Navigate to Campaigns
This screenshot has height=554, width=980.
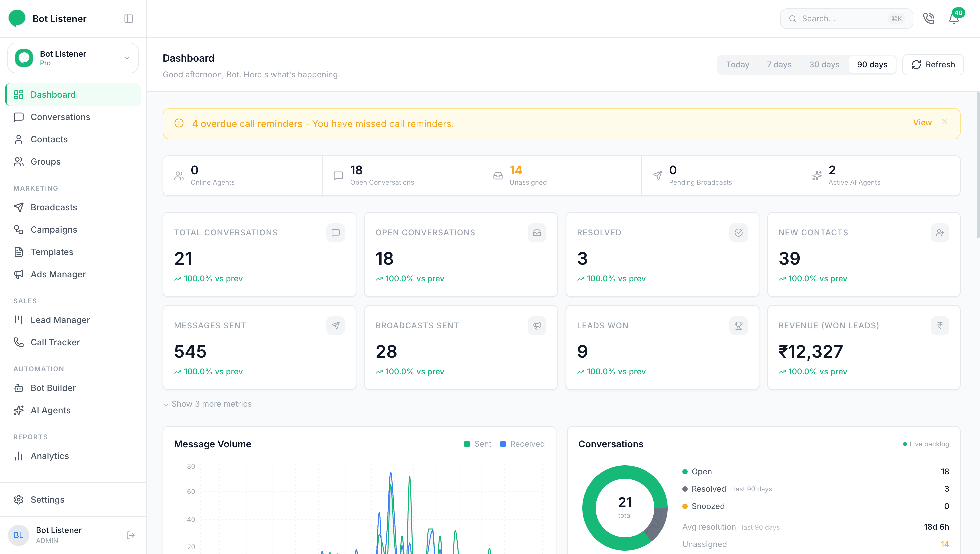(73, 230)
